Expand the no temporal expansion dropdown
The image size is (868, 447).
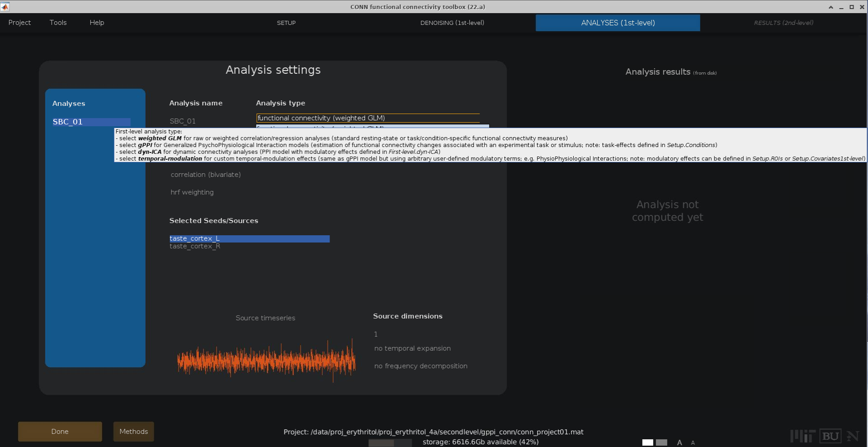coord(412,348)
